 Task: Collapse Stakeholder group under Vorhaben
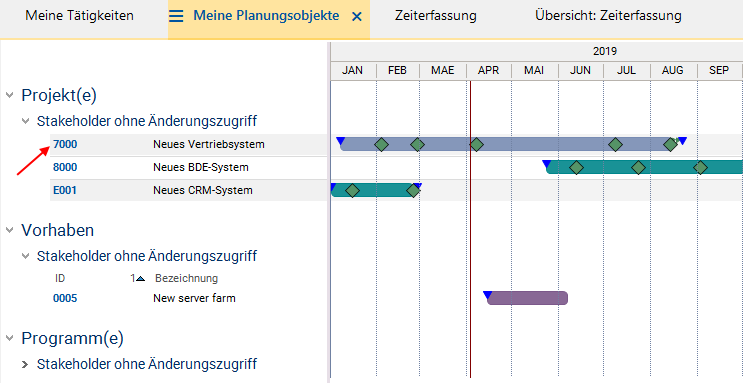pos(25,256)
